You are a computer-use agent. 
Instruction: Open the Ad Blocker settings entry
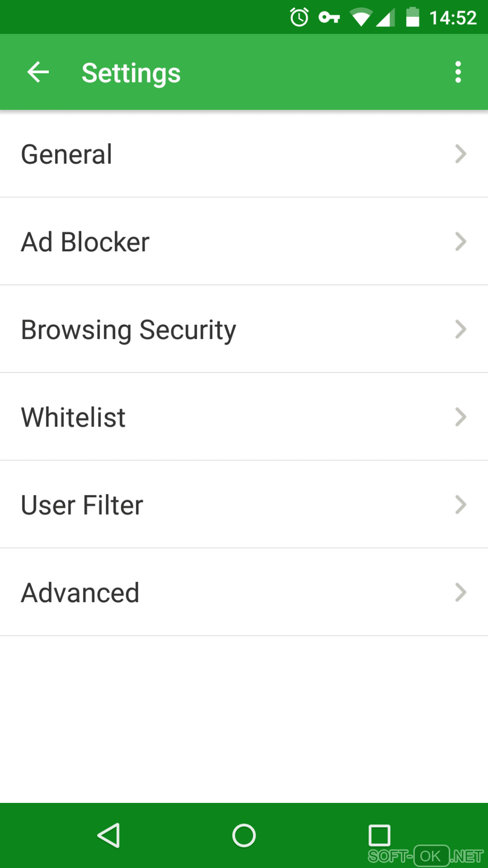point(86,242)
